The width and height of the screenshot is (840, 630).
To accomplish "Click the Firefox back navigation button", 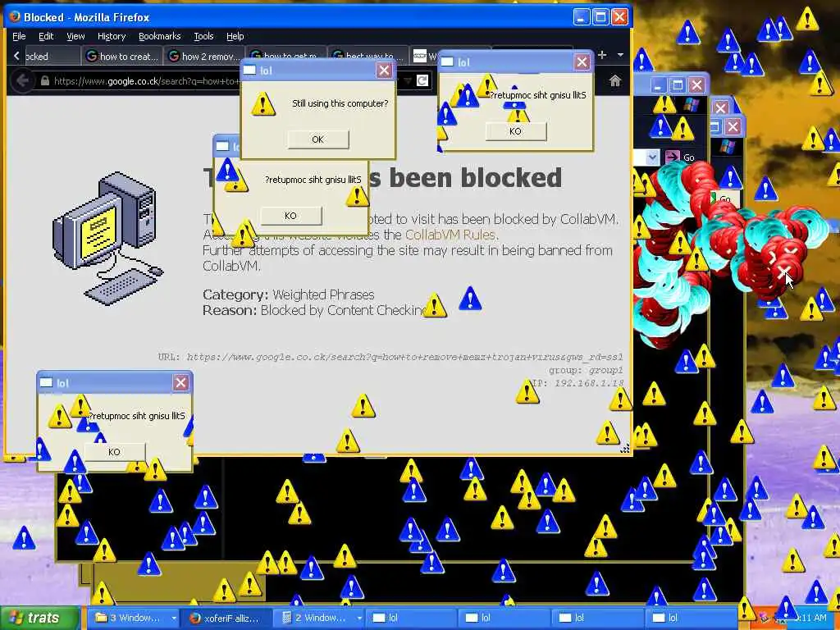I will click(x=22, y=81).
